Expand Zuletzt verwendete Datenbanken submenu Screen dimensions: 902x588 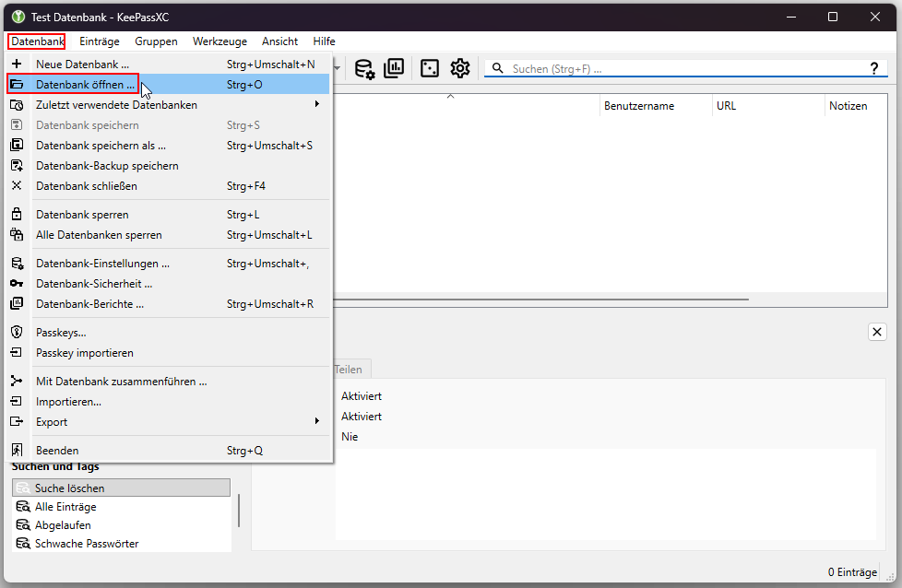click(x=169, y=105)
